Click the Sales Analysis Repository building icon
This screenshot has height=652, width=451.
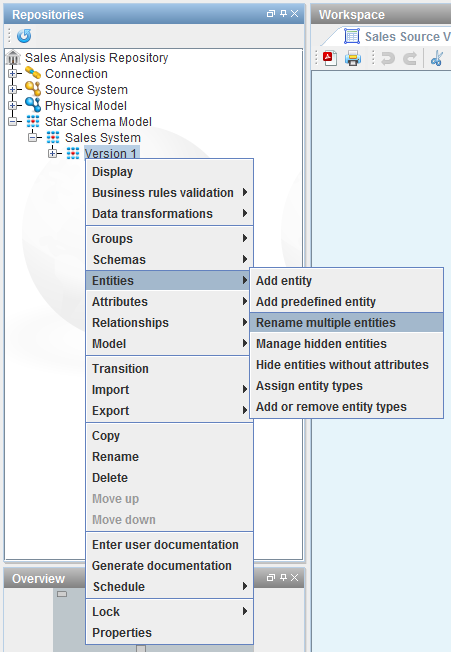coord(13,57)
